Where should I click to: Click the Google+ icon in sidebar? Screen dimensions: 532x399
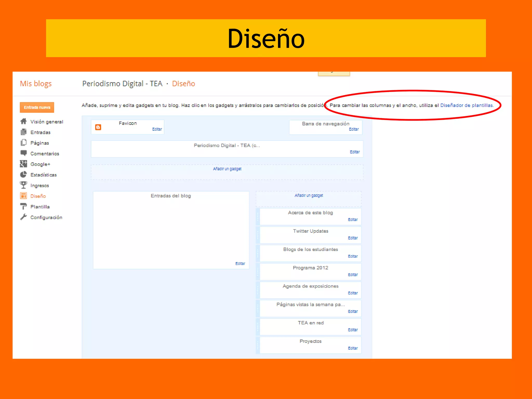(24, 164)
